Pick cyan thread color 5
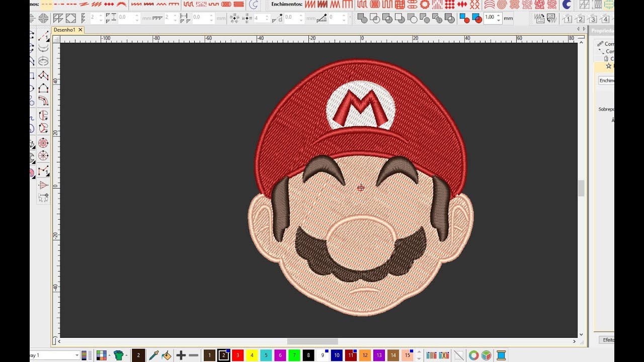644x362 pixels. 266,355
